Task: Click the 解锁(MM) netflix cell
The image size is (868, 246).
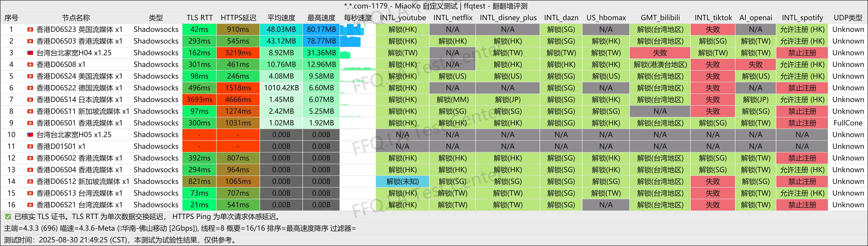Action: (x=452, y=100)
